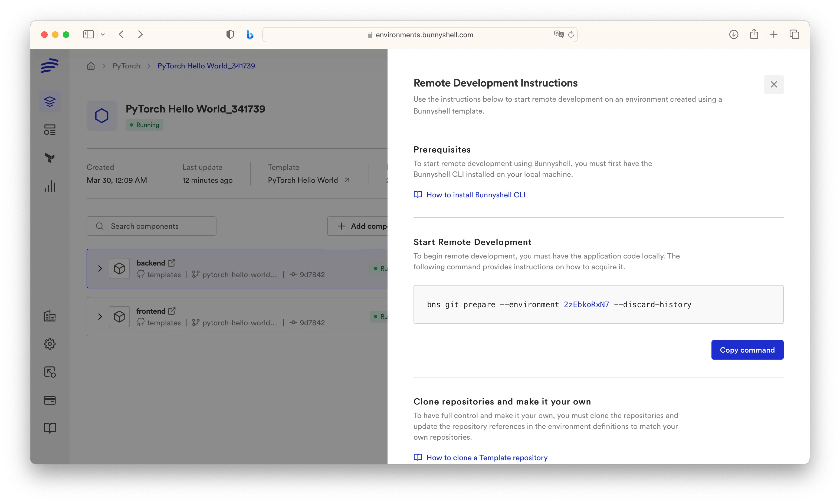Open the documentation book icon in sidebar
The width and height of the screenshot is (840, 504).
coord(50,428)
